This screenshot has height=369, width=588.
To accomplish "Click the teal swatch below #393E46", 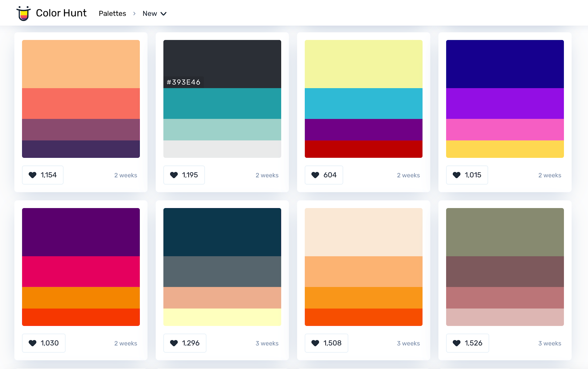I will (x=222, y=103).
